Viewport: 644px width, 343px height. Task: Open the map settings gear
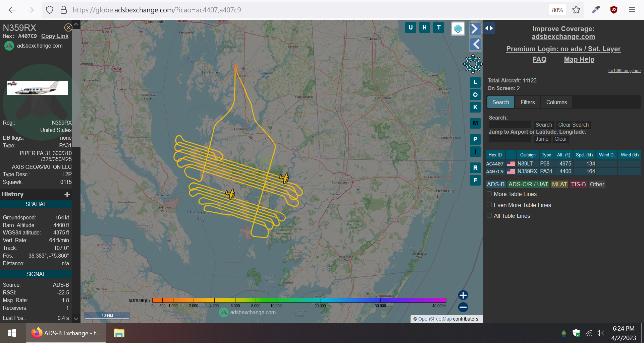point(473,64)
